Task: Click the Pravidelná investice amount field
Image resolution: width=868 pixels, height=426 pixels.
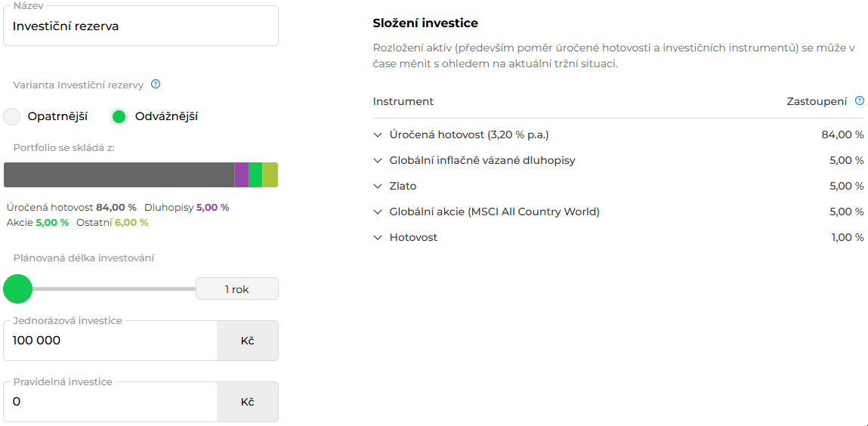Action: pyautogui.click(x=110, y=402)
